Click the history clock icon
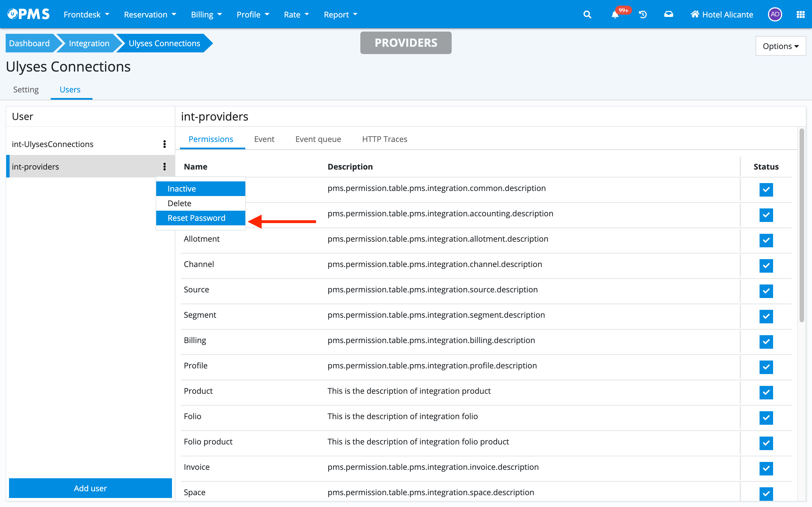 [x=643, y=14]
